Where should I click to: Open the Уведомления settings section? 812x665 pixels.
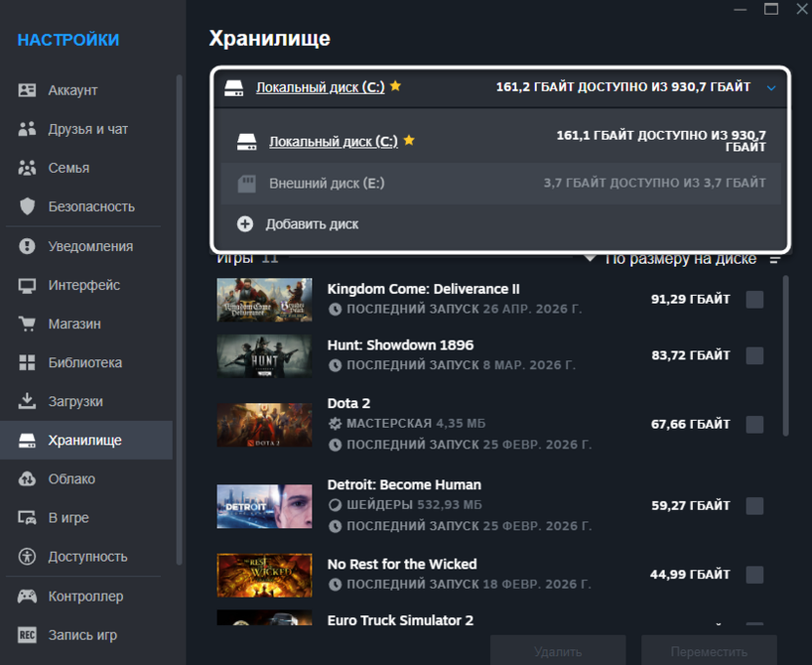tap(87, 246)
